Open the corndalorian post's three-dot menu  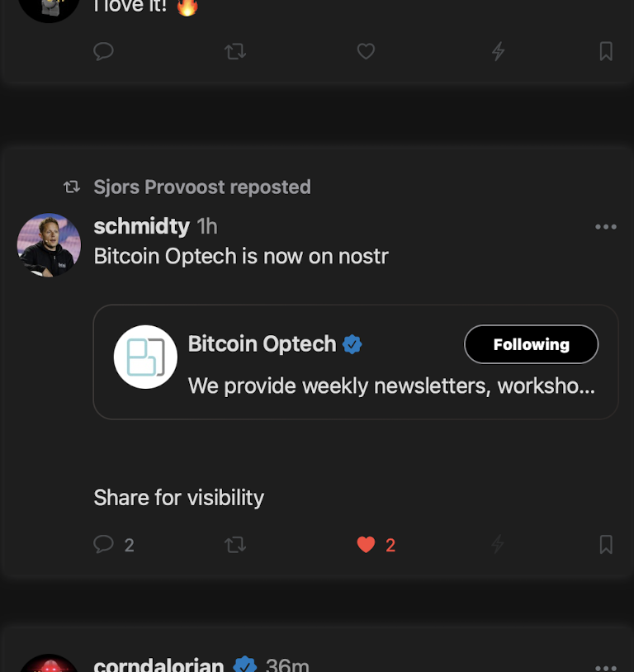[606, 666]
